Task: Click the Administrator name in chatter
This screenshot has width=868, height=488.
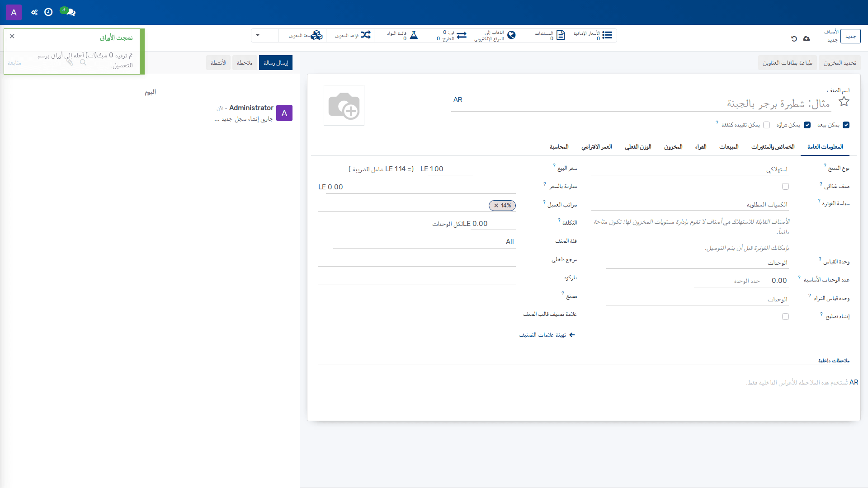Action: click(x=251, y=108)
